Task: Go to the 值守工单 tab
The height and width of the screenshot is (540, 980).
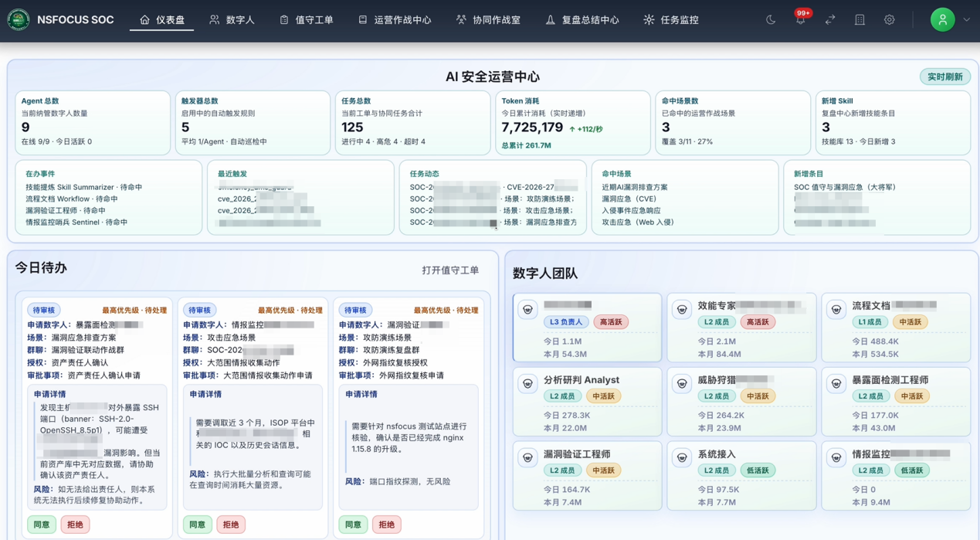Action: [x=307, y=20]
